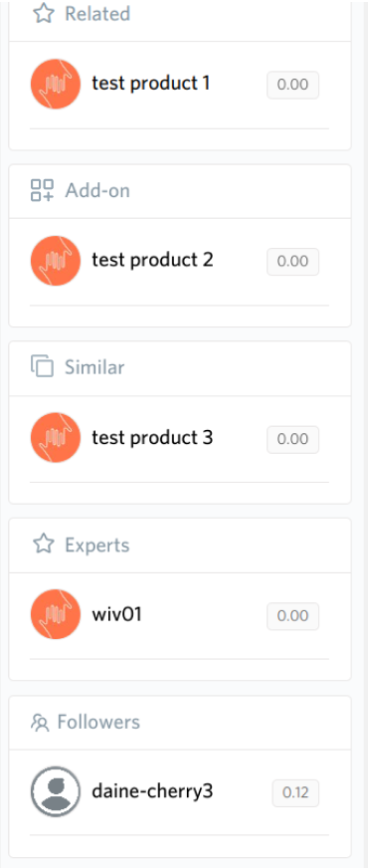Open the wiv01 expert profile
The height and width of the screenshot is (868, 368).
pyautogui.click(x=116, y=614)
